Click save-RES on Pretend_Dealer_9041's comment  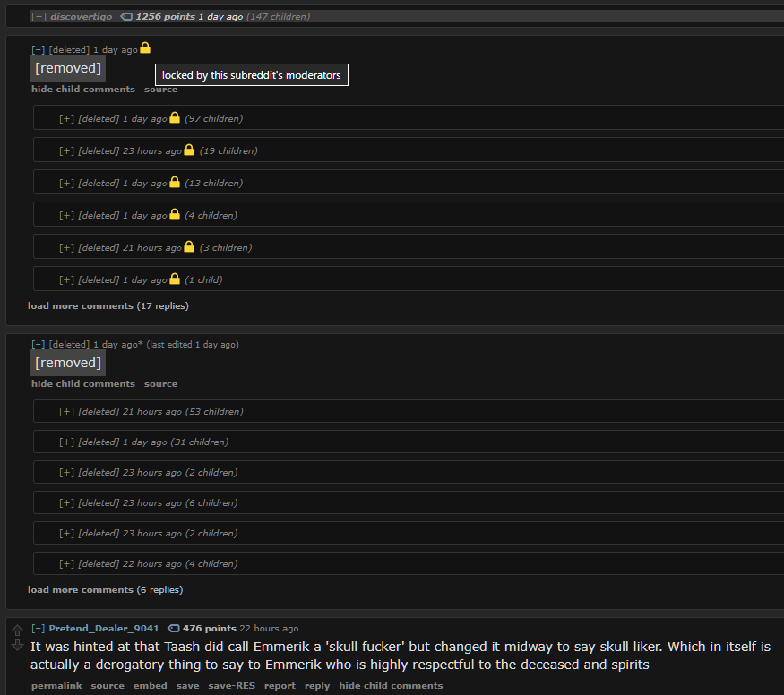(231, 685)
